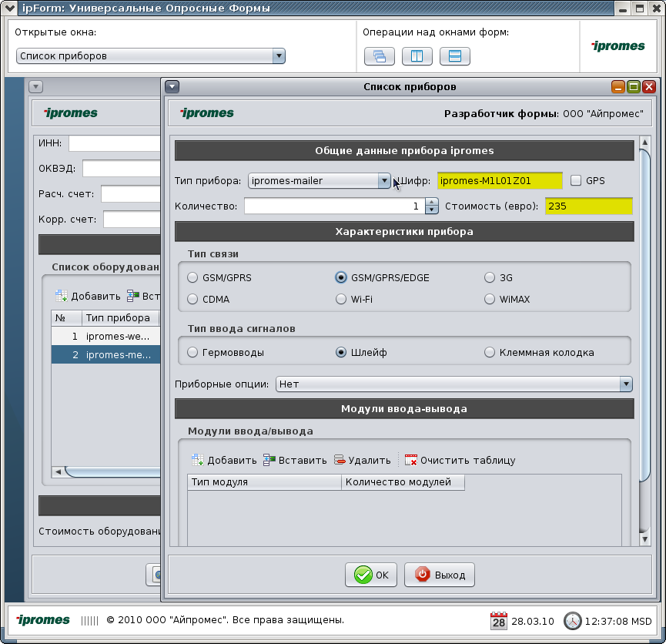Close the Список приборов inner window
The height and width of the screenshot is (644, 666).
(648, 87)
